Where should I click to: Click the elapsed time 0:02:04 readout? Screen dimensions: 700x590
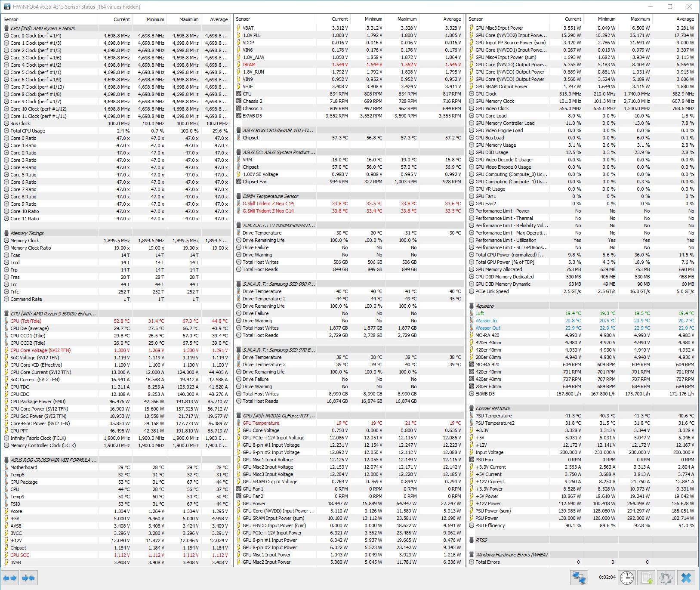coord(607,577)
